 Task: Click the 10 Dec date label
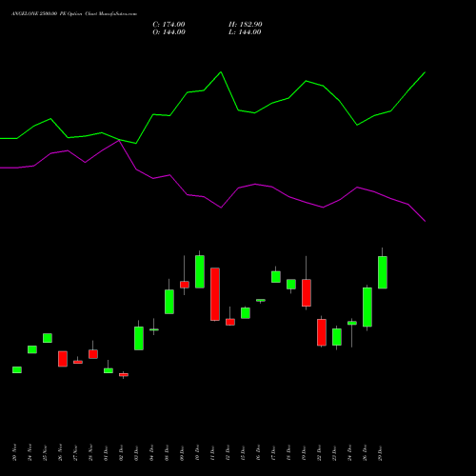(197, 453)
